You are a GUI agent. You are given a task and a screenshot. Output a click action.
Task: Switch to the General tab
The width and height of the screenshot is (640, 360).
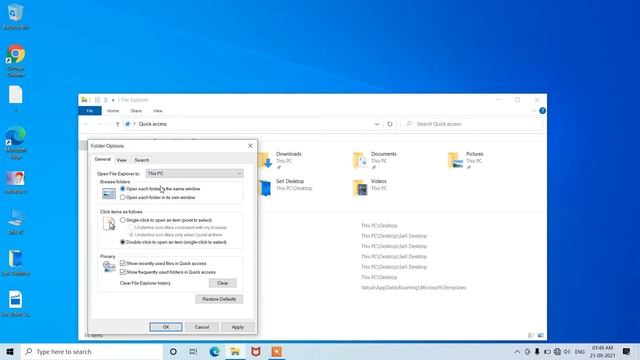point(102,159)
